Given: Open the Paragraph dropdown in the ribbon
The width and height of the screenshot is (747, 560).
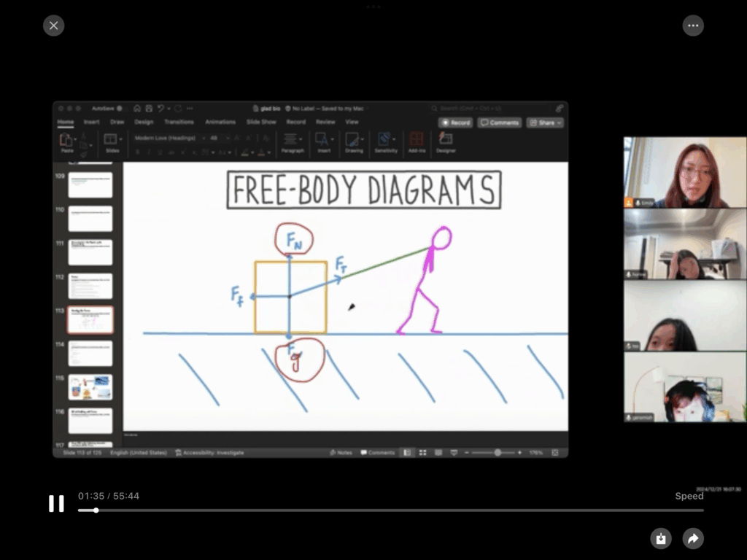Looking at the screenshot, I should (292, 139).
